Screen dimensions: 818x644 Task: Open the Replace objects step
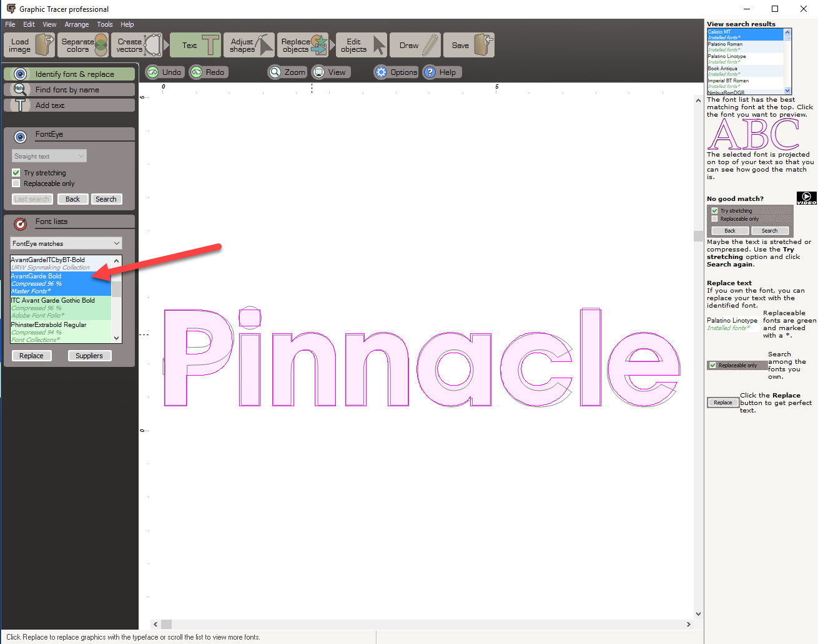click(x=303, y=45)
